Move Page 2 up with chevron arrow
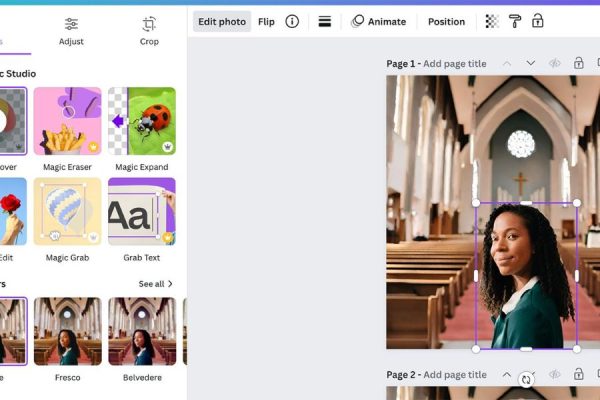600x400 pixels. 507,375
